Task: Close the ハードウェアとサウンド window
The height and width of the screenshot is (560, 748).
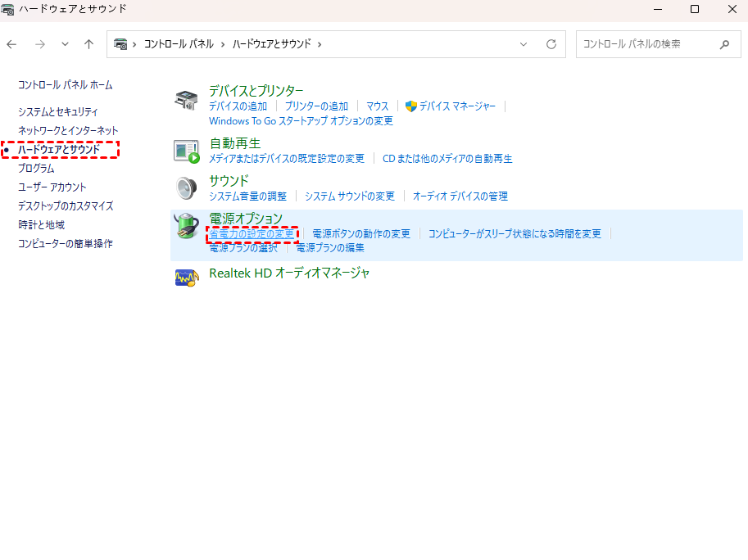Action: point(732,9)
